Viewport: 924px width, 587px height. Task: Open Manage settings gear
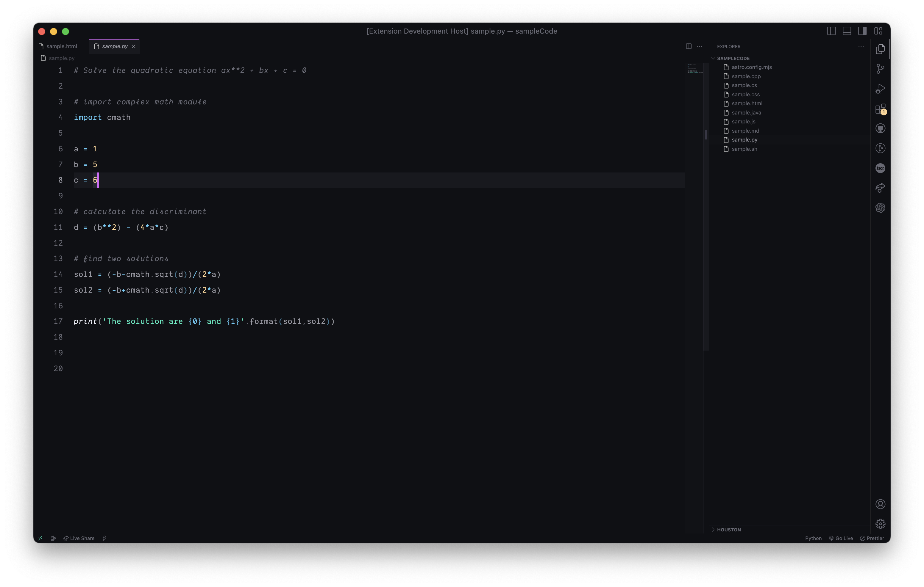click(x=880, y=524)
